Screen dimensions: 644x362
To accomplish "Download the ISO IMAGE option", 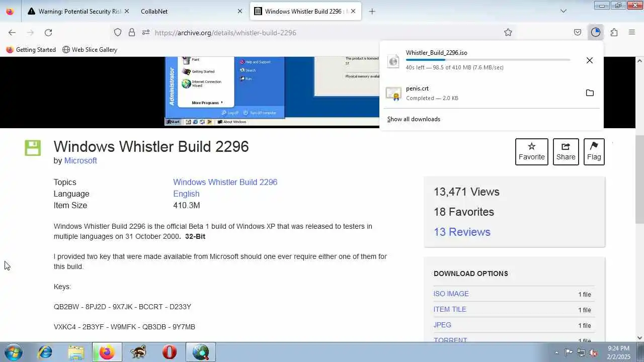I will click(451, 294).
